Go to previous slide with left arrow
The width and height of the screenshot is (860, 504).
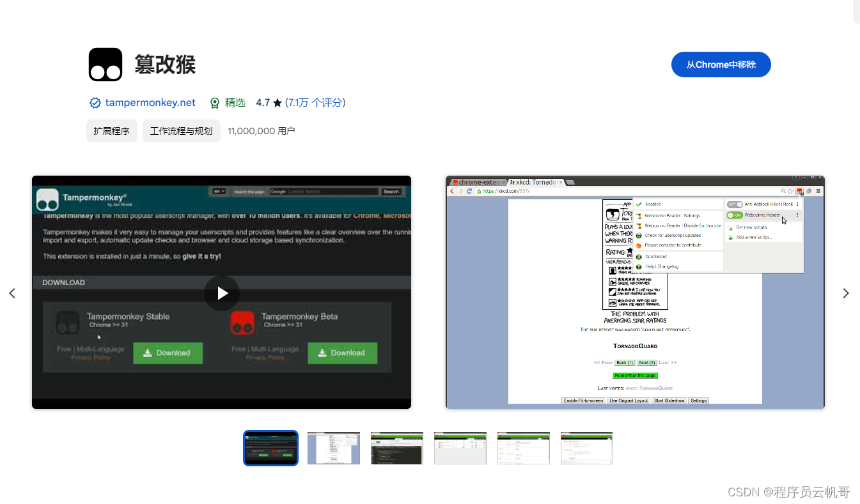coord(12,293)
